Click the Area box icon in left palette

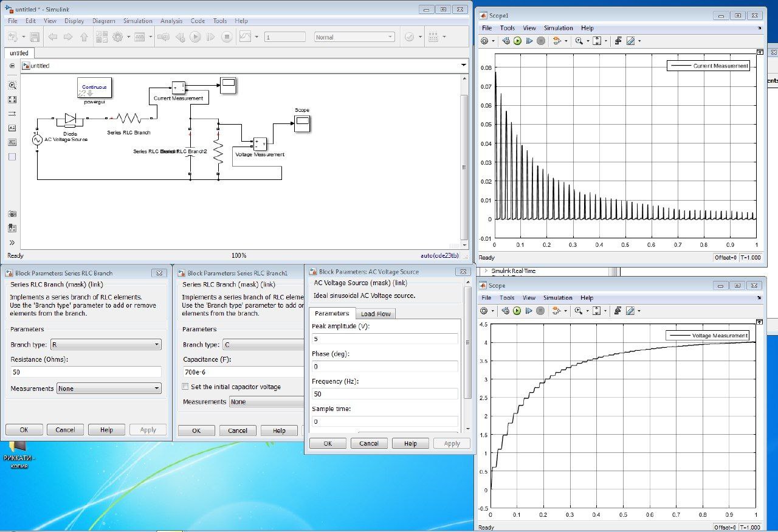point(12,157)
